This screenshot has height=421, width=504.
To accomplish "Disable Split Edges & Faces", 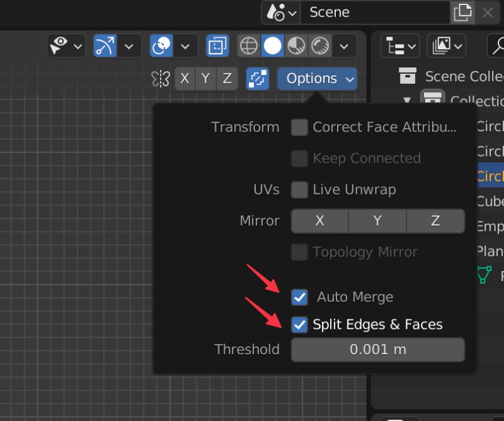I will point(300,325).
